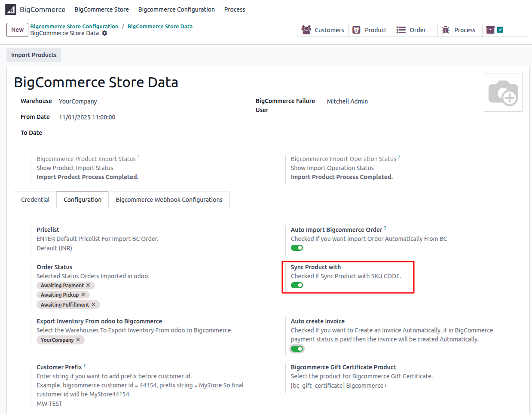This screenshot has height=414, width=532.
Task: Open the Product smart button
Action: [370, 30]
